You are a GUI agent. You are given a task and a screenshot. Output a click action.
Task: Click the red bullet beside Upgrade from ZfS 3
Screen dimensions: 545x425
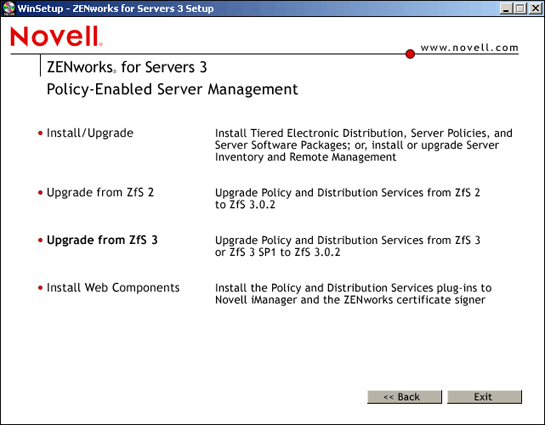[40, 240]
